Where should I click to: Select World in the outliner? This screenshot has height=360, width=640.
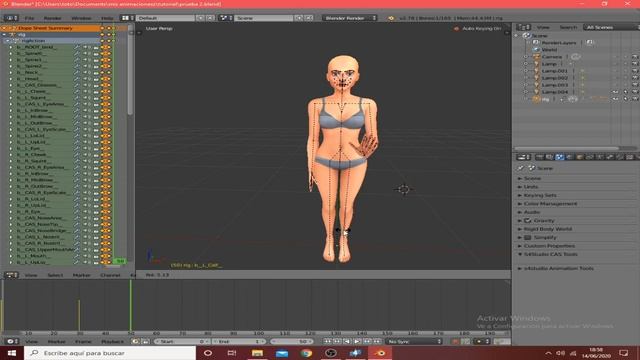point(549,50)
